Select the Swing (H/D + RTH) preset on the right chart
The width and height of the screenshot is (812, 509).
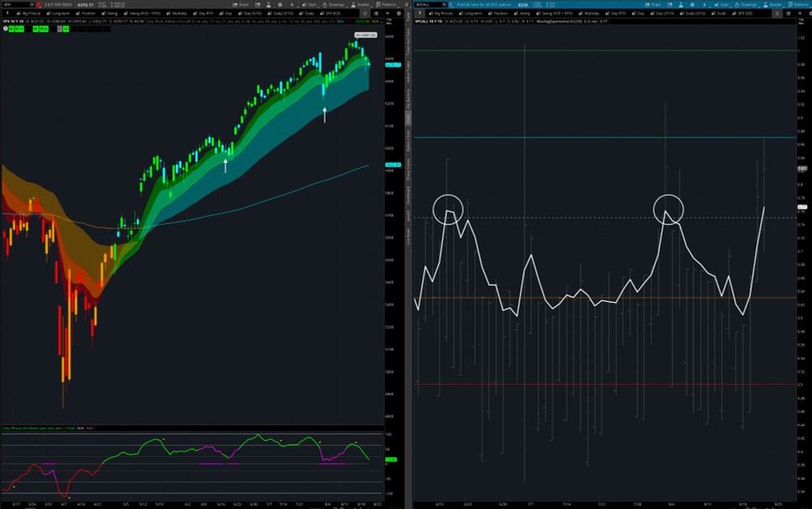click(x=555, y=13)
